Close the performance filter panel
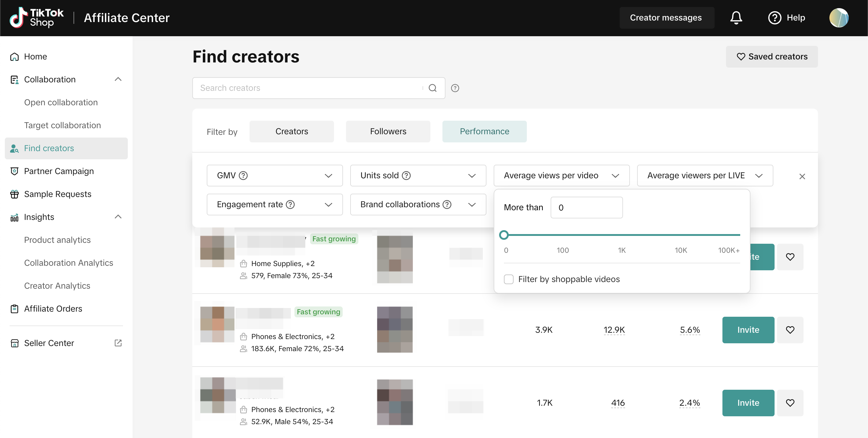This screenshot has height=438, width=868. 802,176
